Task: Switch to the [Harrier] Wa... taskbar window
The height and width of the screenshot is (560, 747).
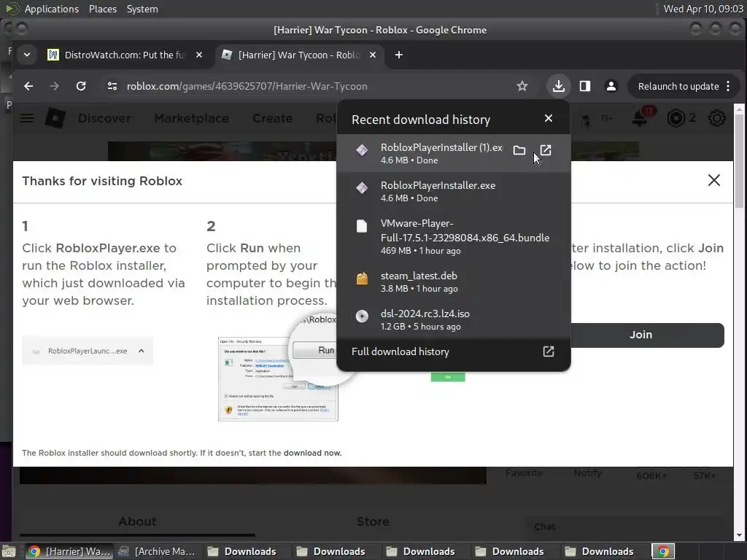Action: pos(69,551)
